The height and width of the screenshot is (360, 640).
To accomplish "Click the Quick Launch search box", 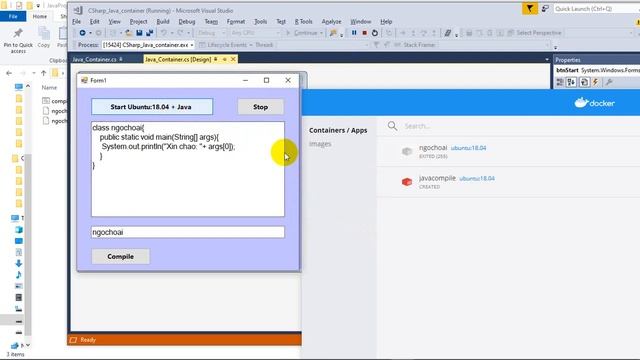I will [x=596, y=9].
